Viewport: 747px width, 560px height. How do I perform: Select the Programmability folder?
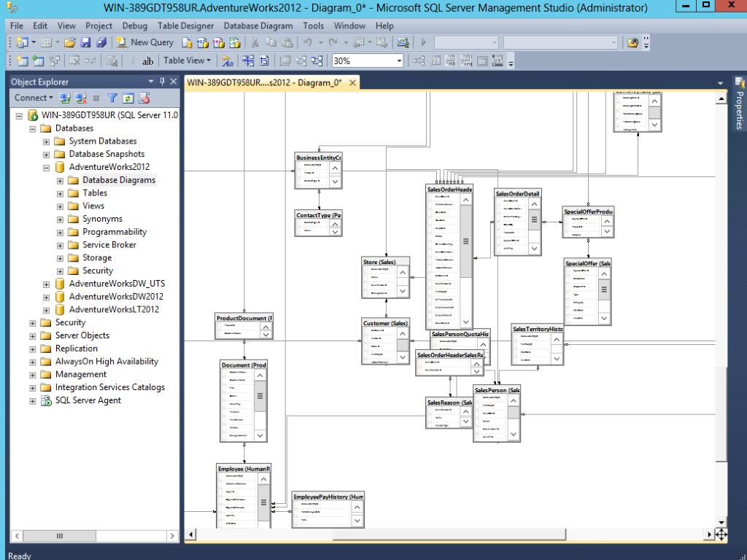[x=115, y=232]
